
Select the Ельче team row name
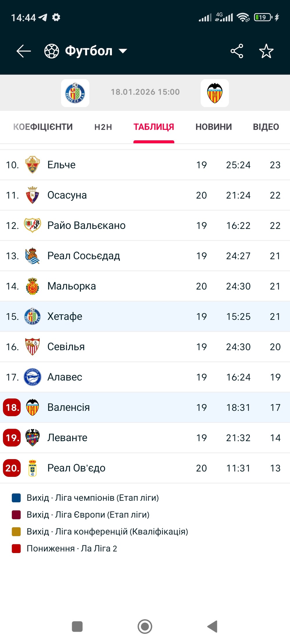tap(61, 165)
